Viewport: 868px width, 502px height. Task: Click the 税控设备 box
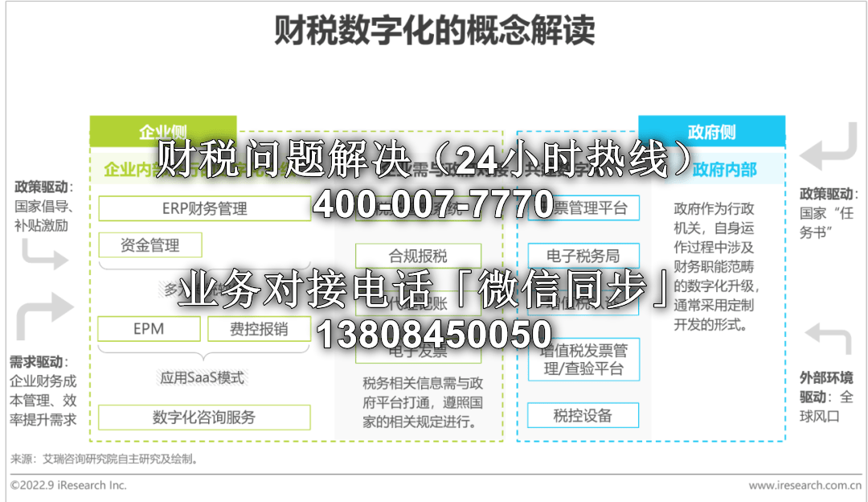click(583, 415)
